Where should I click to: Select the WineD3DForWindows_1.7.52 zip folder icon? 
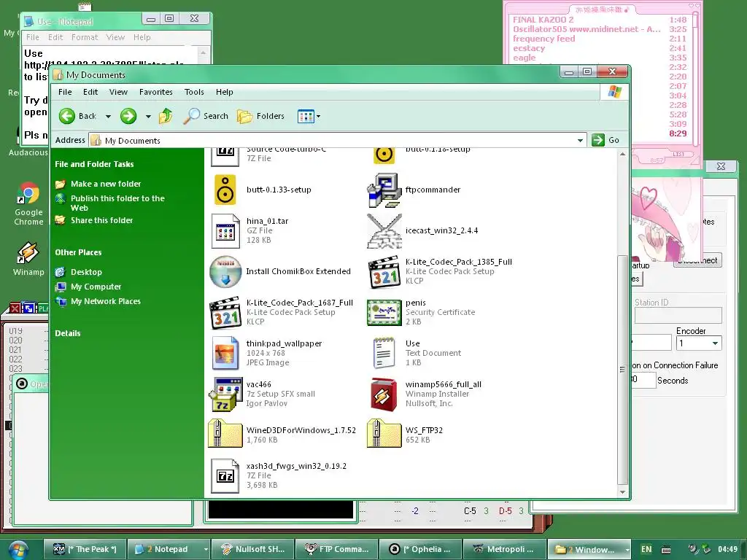coord(225,433)
